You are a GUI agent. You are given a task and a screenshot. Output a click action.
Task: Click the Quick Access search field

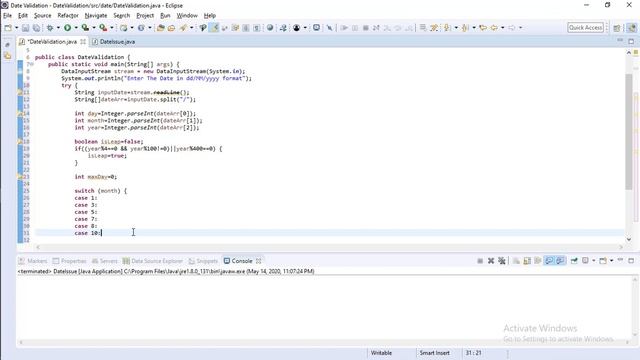[x=585, y=28]
